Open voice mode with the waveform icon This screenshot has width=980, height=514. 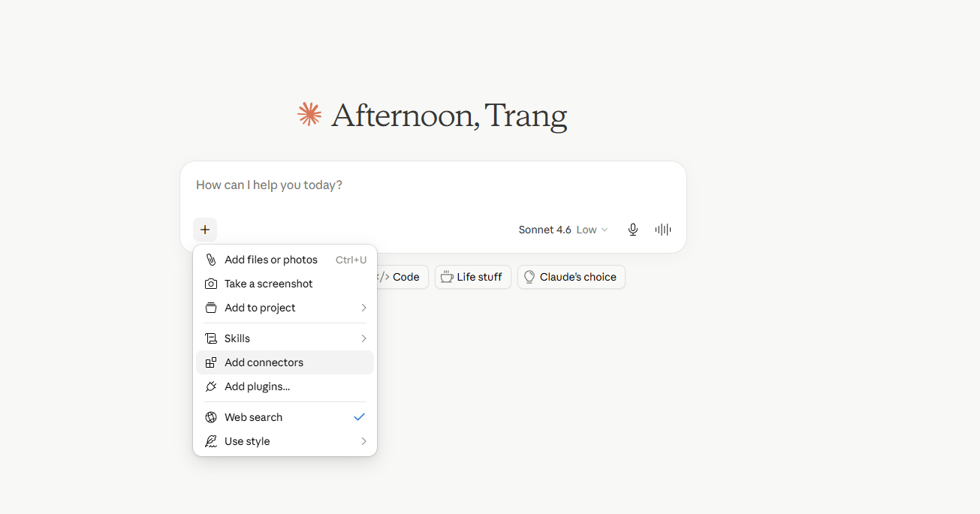click(x=663, y=230)
